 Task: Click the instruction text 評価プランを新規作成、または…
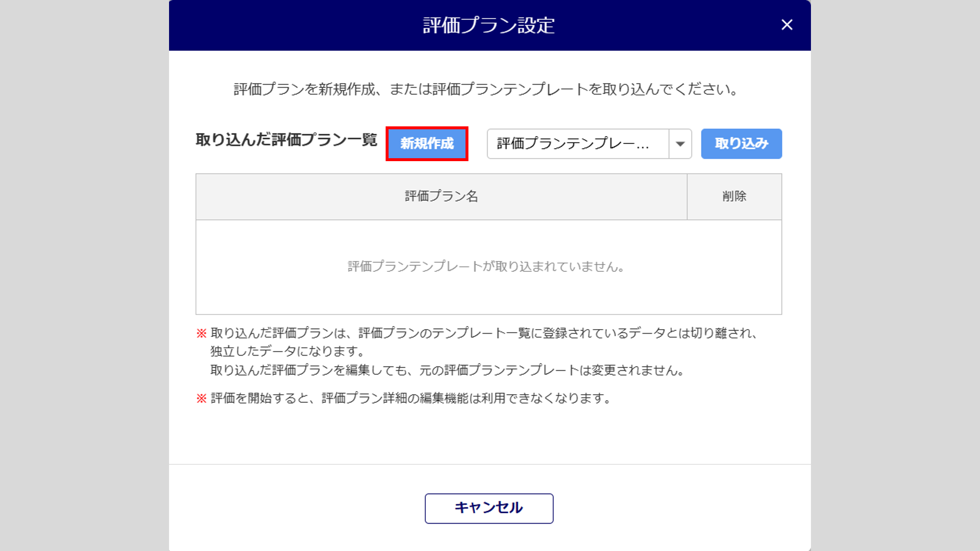click(486, 89)
